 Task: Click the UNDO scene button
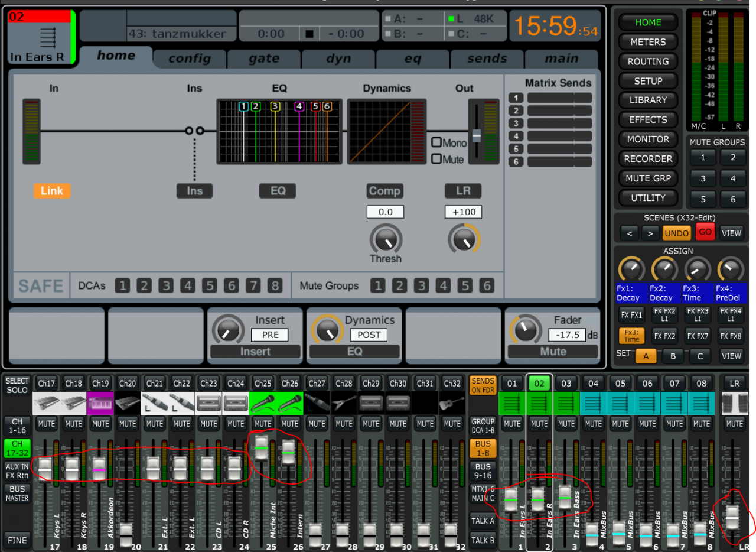pyautogui.click(x=676, y=233)
